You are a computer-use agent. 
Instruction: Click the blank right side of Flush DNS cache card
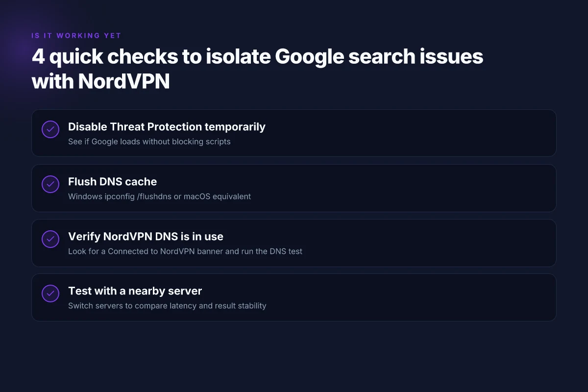(x=416, y=188)
